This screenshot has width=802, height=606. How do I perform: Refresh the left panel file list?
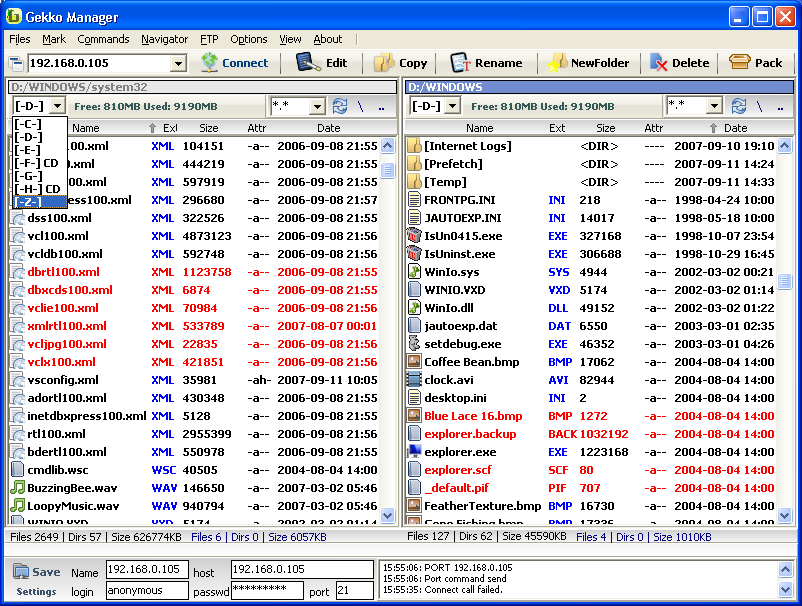[x=340, y=106]
